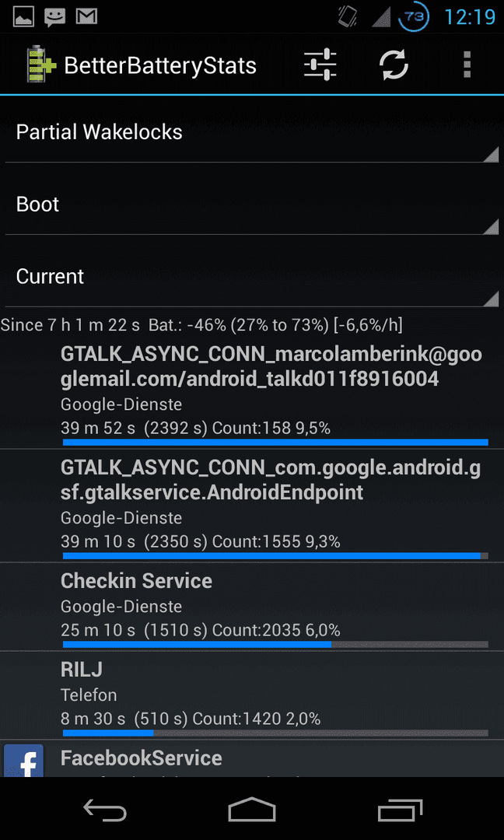Tap the Talk chat notification icon
The width and height of the screenshot is (504, 840).
(55, 18)
